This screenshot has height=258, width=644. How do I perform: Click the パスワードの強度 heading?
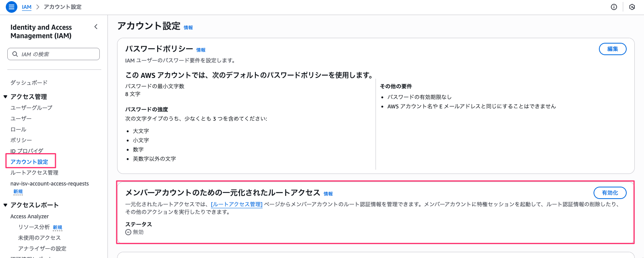click(147, 110)
